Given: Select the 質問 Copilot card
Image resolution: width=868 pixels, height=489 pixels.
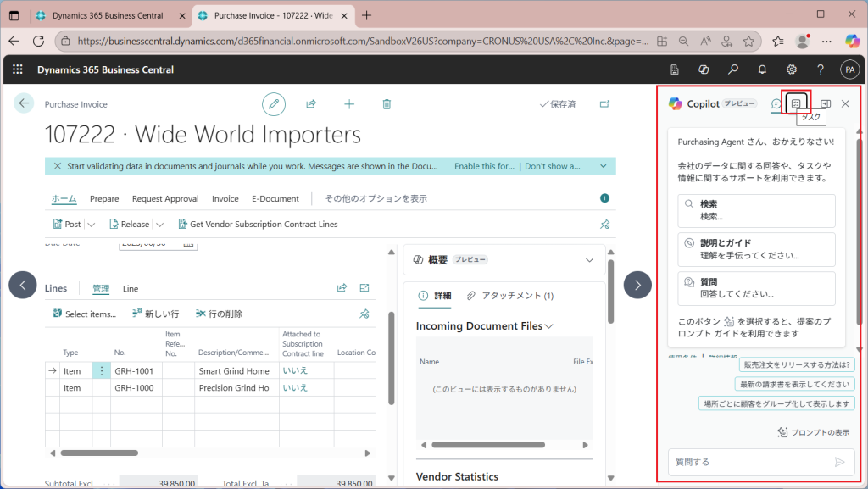Looking at the screenshot, I should [x=756, y=288].
